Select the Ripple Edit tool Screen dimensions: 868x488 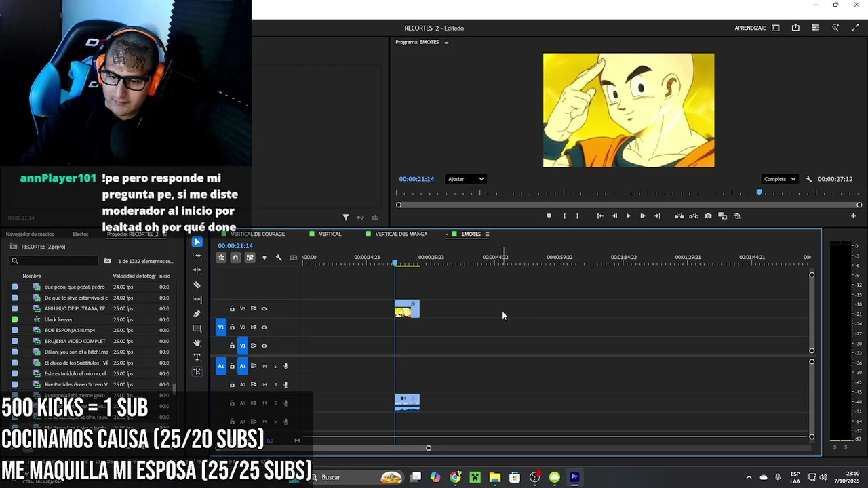pyautogui.click(x=197, y=270)
